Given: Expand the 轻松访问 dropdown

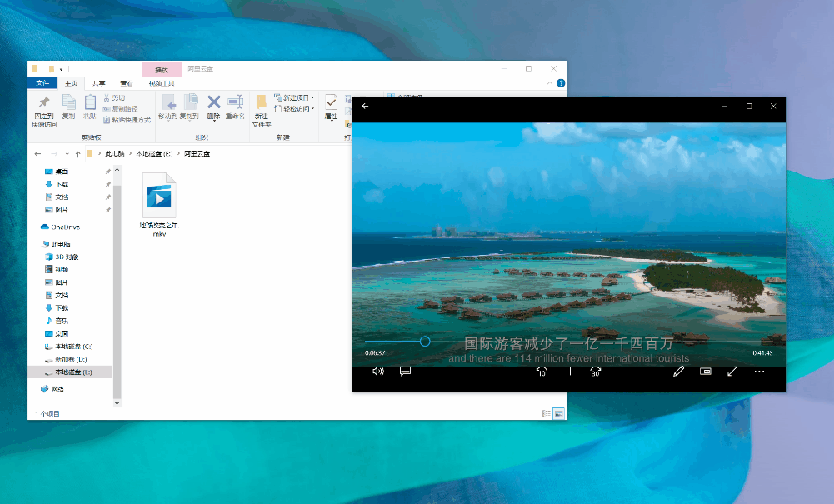Looking at the screenshot, I should pos(297,108).
